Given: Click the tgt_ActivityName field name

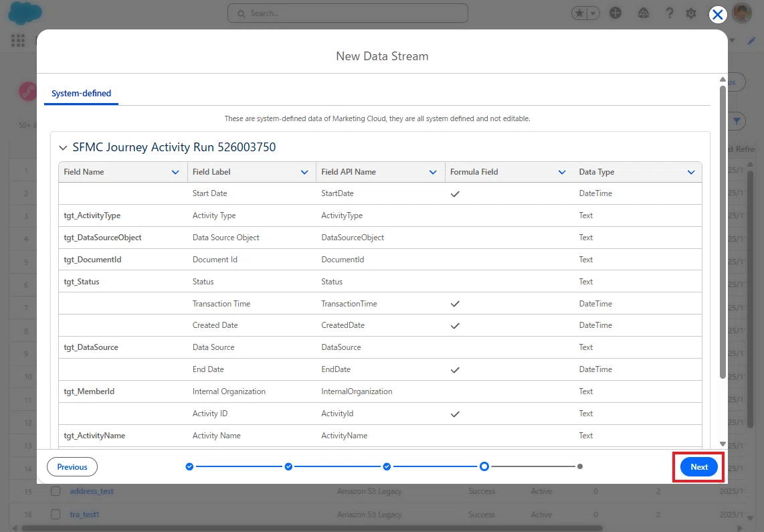Looking at the screenshot, I should point(94,436).
